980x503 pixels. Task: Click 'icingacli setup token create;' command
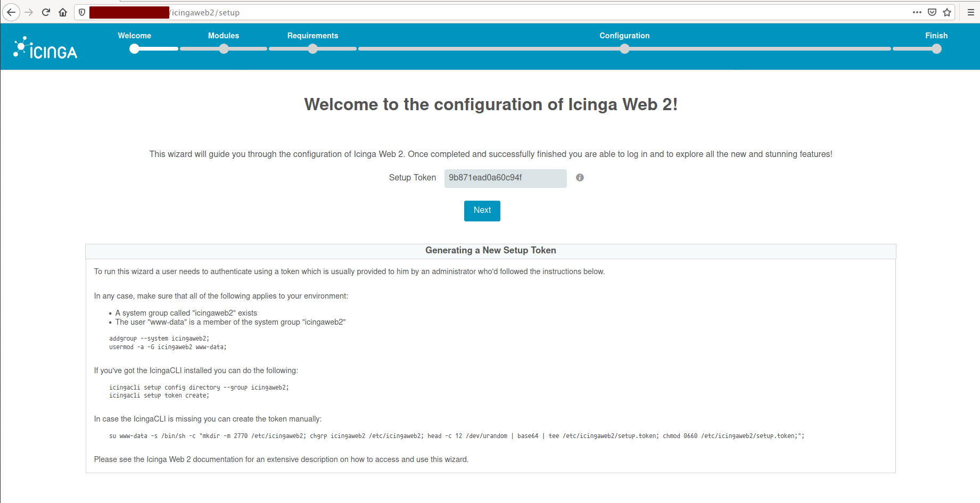159,395
